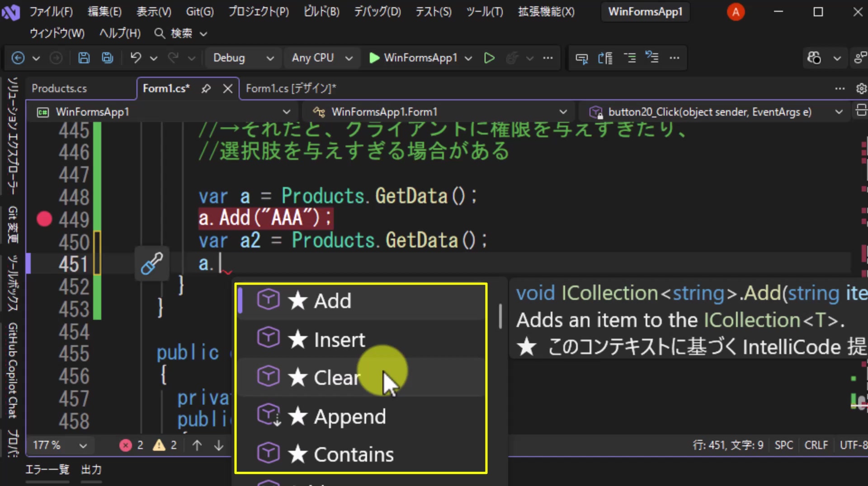Go to next issue down arrow
868x486 pixels.
(x=219, y=445)
